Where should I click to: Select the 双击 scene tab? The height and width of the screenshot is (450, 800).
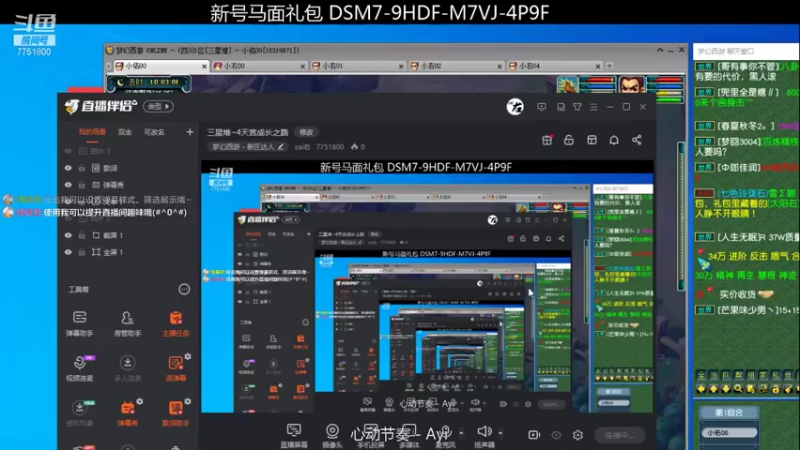(124, 132)
